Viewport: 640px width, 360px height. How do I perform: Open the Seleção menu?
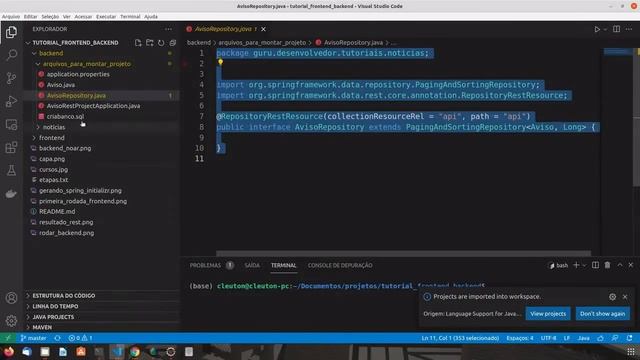(50, 16)
